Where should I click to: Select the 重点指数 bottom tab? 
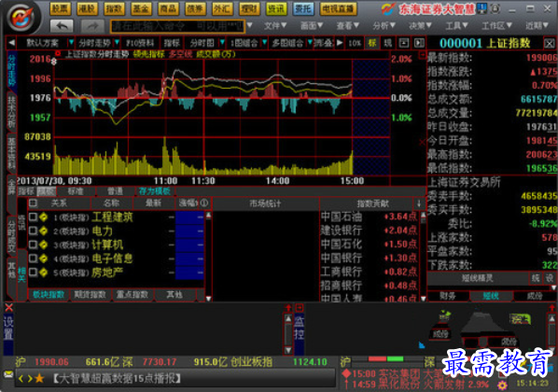click(x=132, y=295)
